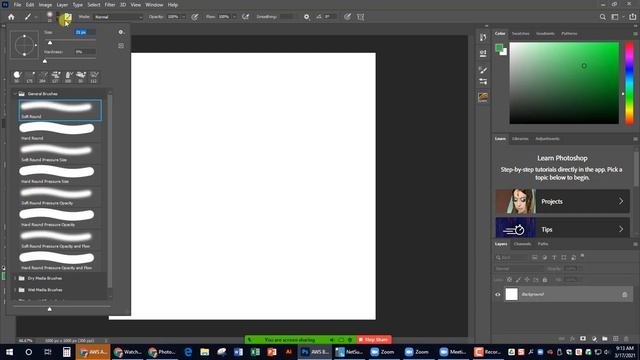Open the blend Mode dropdown
The height and width of the screenshot is (360, 640).
coord(118,17)
